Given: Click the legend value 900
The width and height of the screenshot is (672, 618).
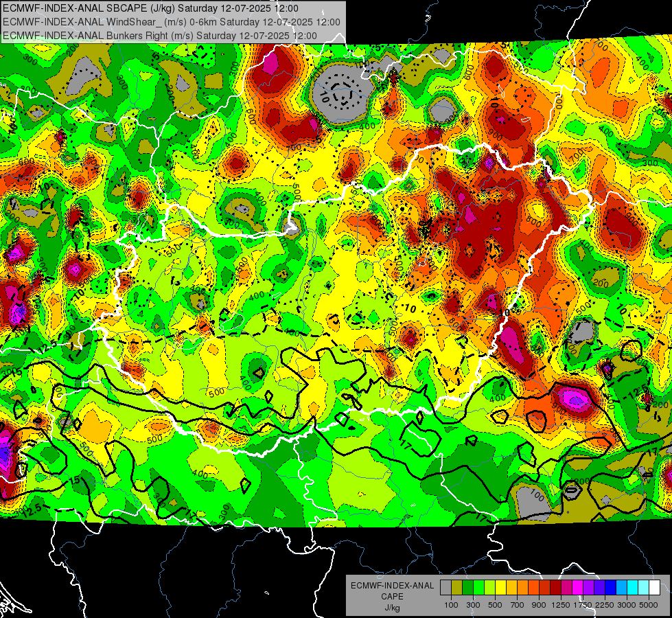Looking at the screenshot, I should tap(539, 605).
